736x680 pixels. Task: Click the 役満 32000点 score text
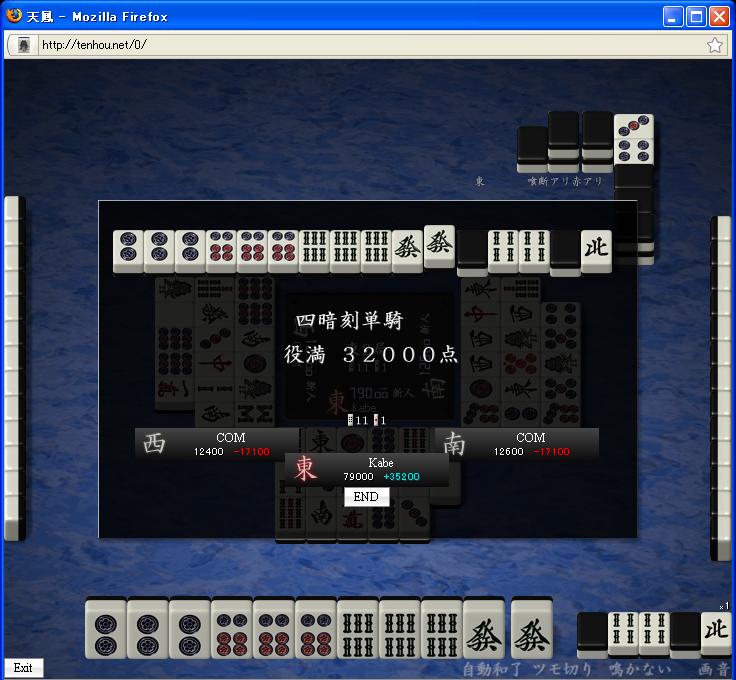point(371,354)
